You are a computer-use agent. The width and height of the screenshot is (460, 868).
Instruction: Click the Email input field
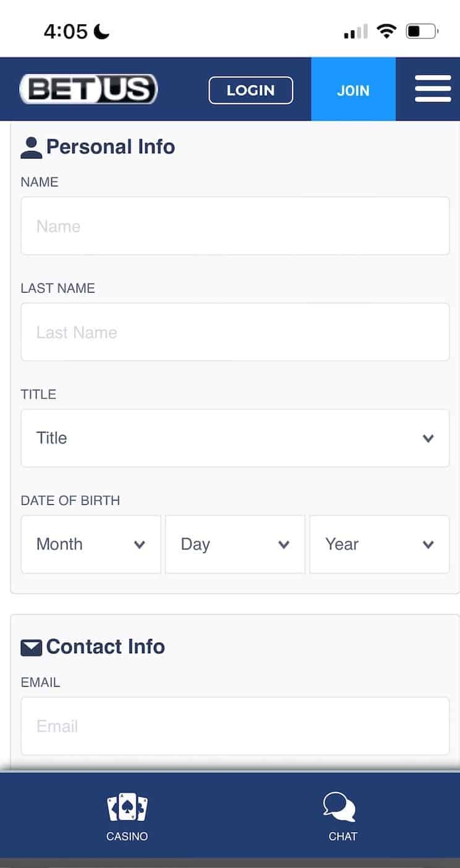tap(235, 726)
